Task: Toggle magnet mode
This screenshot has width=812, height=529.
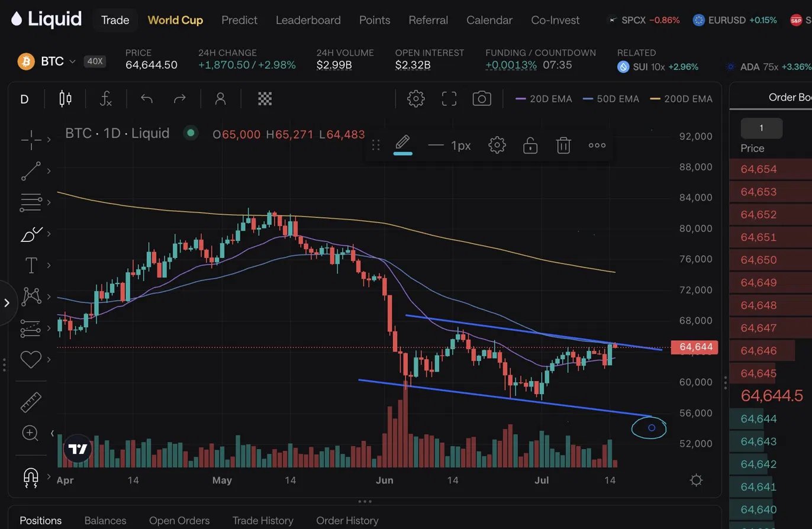Action: (30, 476)
